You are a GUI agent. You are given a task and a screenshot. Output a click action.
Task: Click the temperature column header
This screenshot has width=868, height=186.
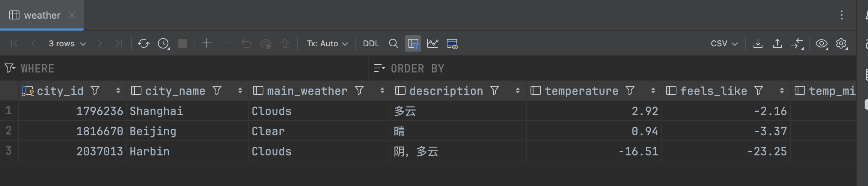point(581,91)
